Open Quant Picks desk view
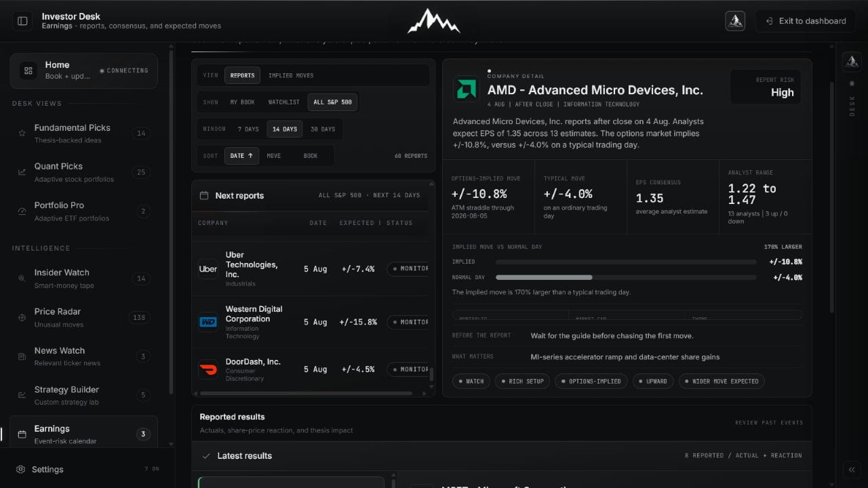This screenshot has width=868, height=488. tap(83, 172)
